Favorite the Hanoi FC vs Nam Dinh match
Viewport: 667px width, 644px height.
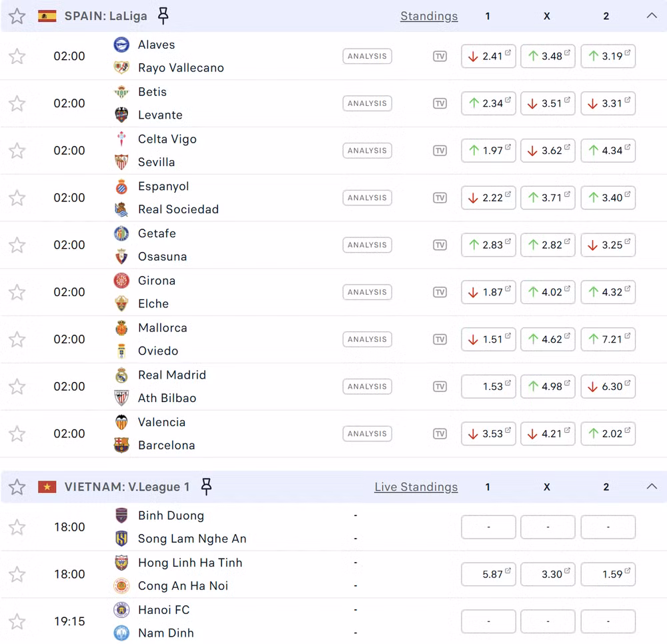pyautogui.click(x=17, y=621)
